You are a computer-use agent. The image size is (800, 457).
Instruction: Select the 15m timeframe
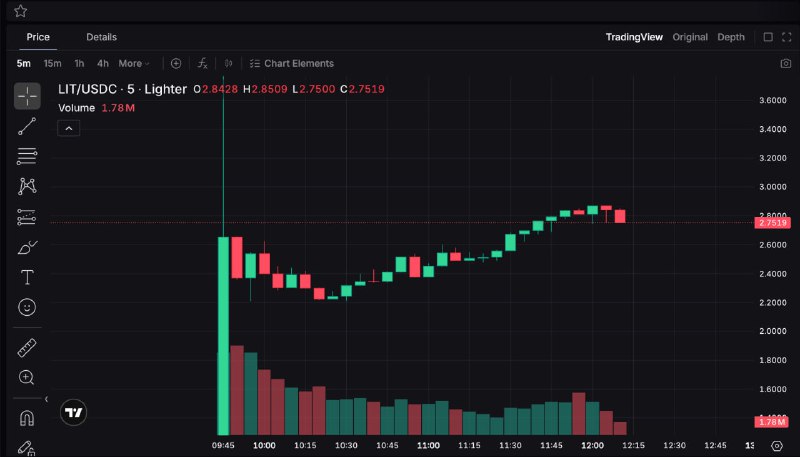click(x=52, y=63)
